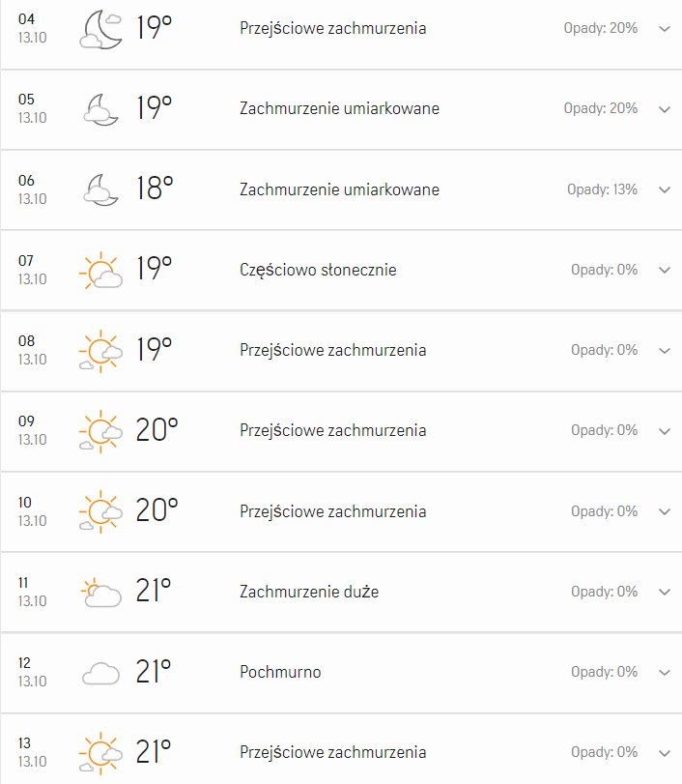Open the chevron on the 08 hour row

tap(665, 351)
